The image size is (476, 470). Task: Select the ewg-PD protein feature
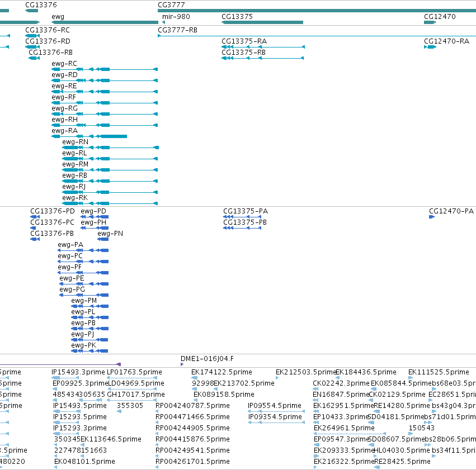click(95, 217)
